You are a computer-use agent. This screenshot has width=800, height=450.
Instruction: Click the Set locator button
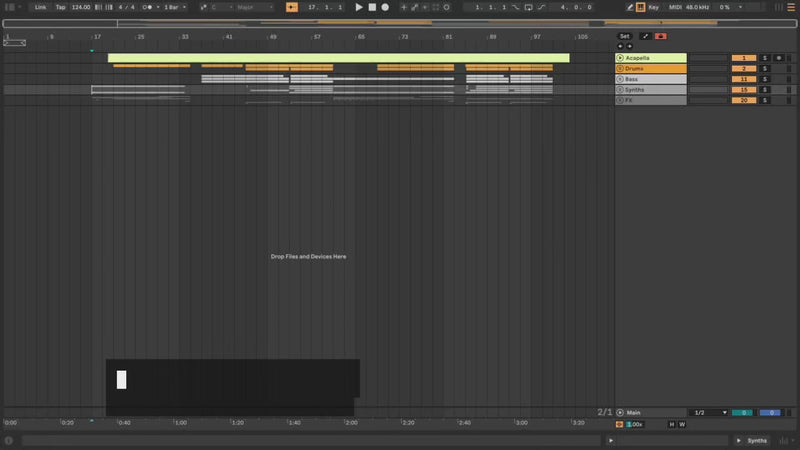click(624, 36)
